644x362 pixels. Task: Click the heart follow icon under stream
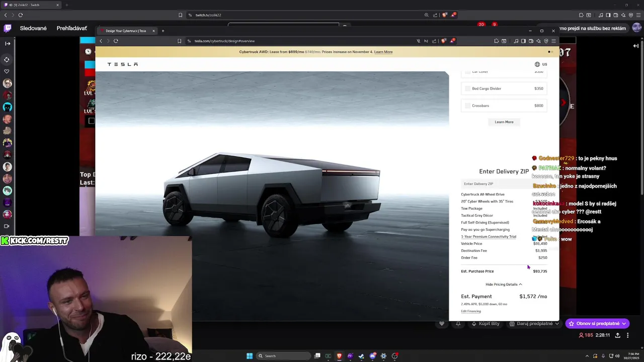(442, 324)
